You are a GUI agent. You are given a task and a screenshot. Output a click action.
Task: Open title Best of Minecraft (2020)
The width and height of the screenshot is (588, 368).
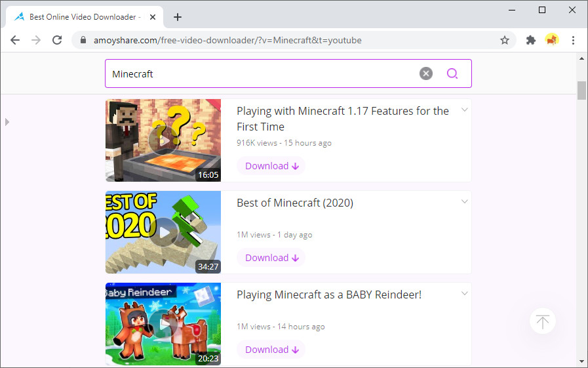[295, 203]
